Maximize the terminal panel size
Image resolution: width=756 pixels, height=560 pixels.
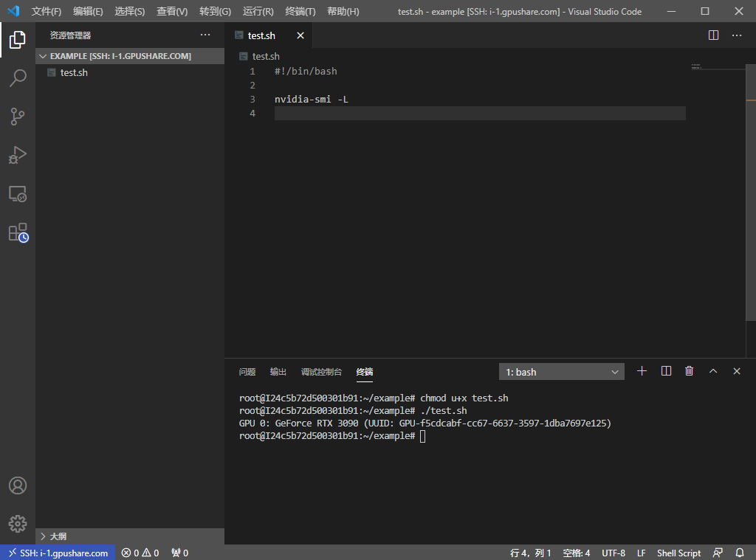pyautogui.click(x=713, y=371)
